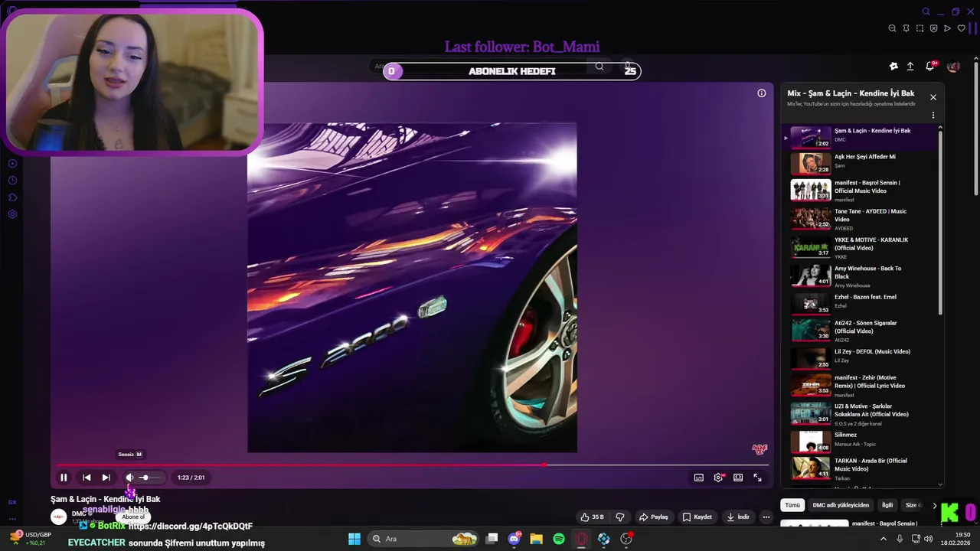Show hidden tray icons chevron
Image resolution: width=980 pixels, height=551 pixels.
[x=884, y=539]
